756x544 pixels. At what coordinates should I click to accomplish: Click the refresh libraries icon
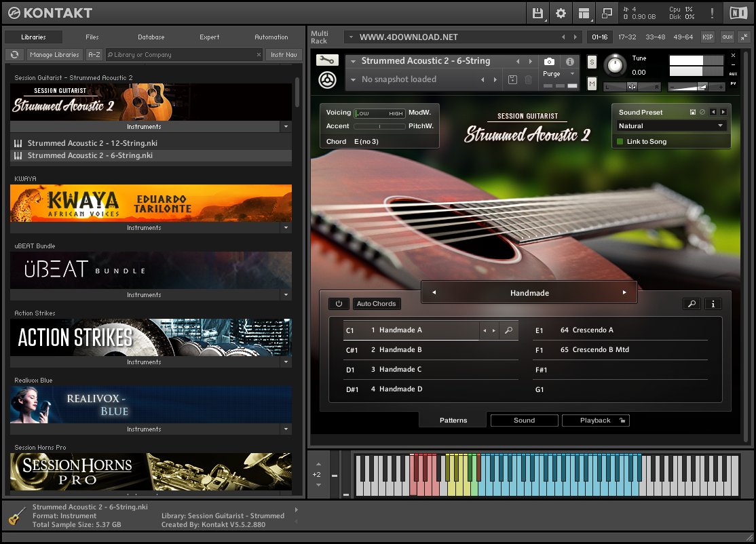(15, 55)
